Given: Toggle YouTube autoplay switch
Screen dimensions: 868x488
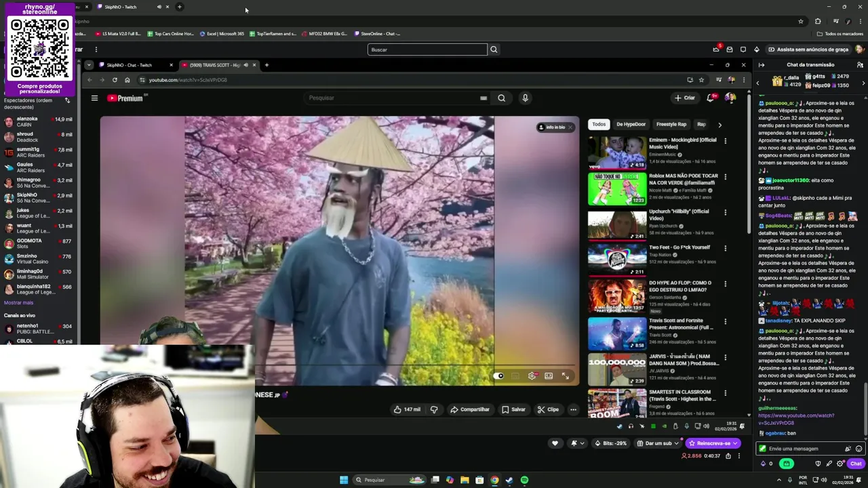Looking at the screenshot, I should click(500, 375).
